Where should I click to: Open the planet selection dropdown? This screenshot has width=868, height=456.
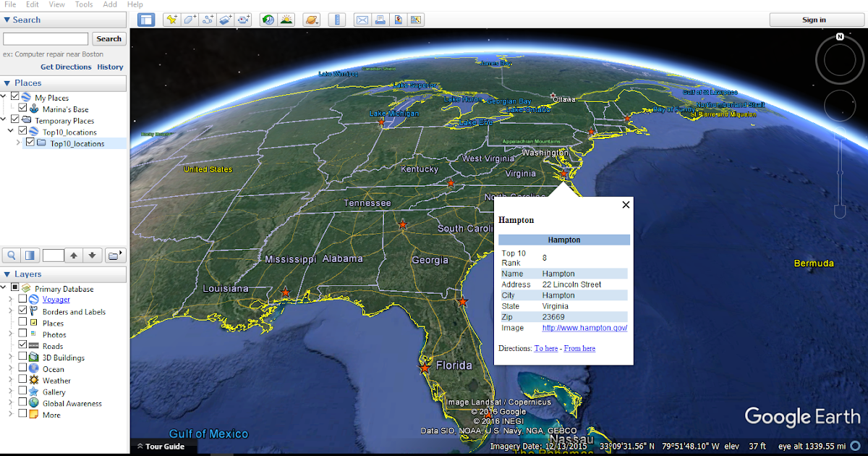click(312, 20)
